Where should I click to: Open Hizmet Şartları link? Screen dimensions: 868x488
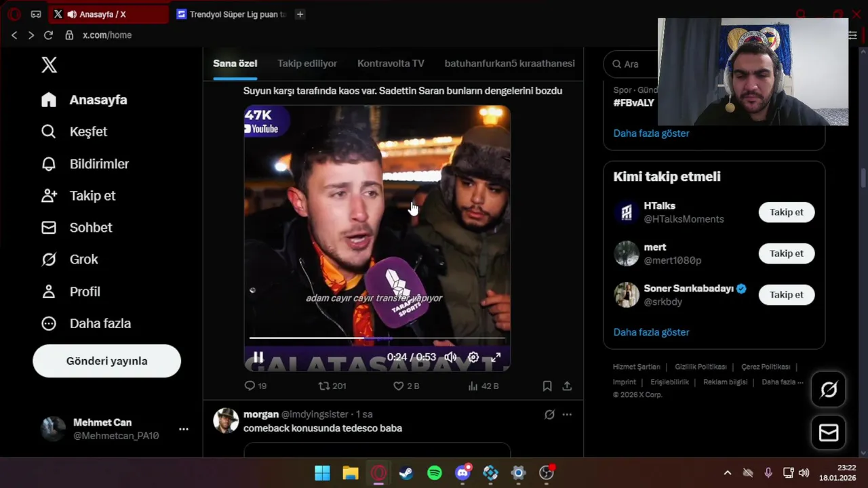[636, 367]
